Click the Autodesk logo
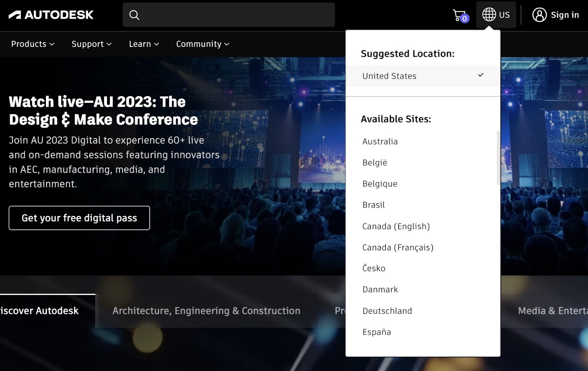 point(51,15)
